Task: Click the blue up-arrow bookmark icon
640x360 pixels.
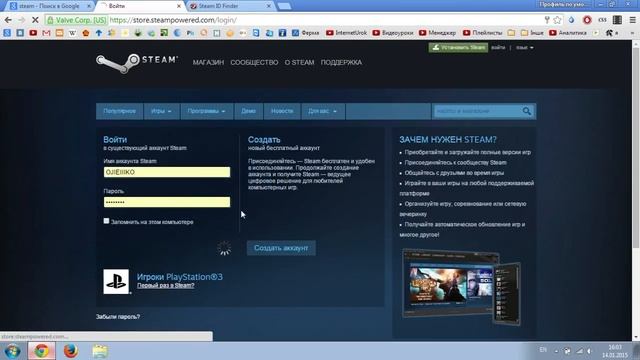Action: click(x=99, y=33)
